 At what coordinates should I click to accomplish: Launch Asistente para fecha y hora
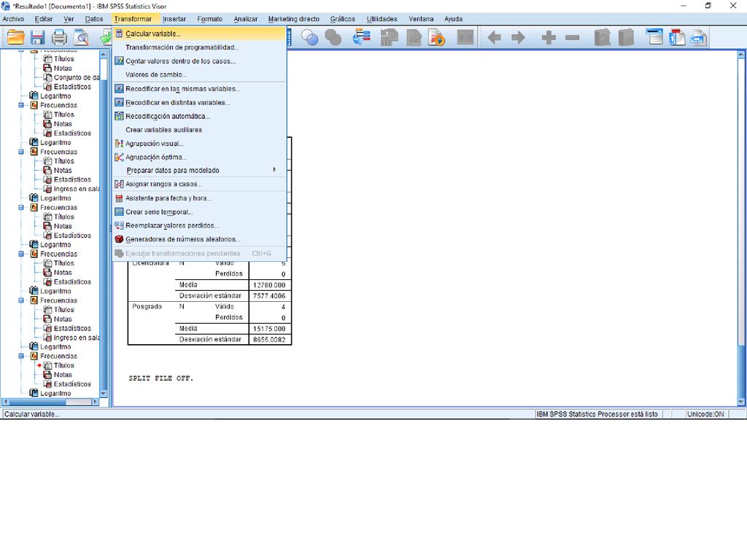(200, 198)
